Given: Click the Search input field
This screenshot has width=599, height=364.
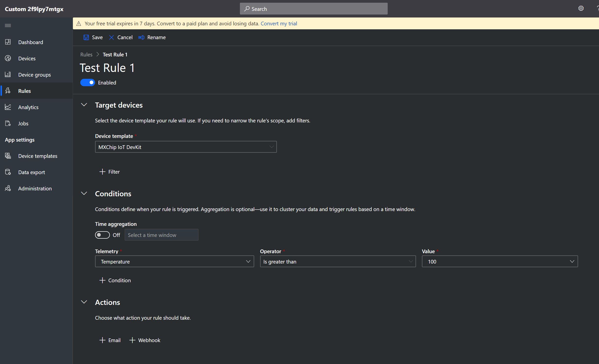Looking at the screenshot, I should pos(314,9).
